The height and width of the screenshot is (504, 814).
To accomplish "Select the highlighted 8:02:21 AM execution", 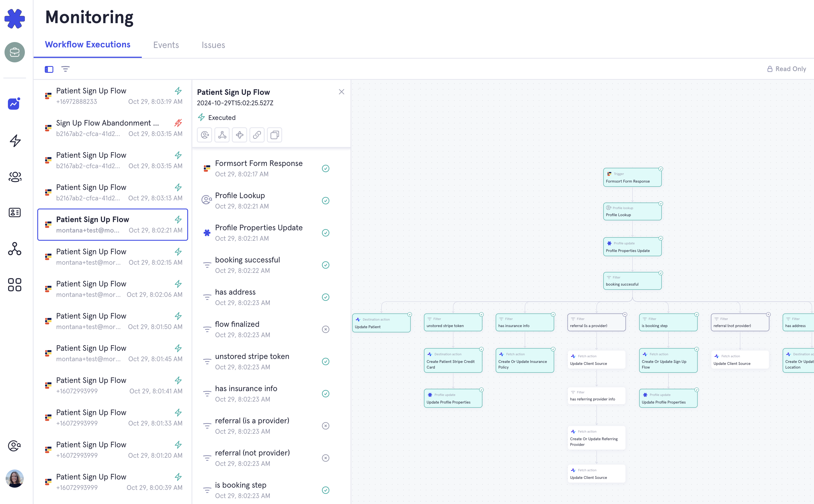I will click(x=113, y=225).
